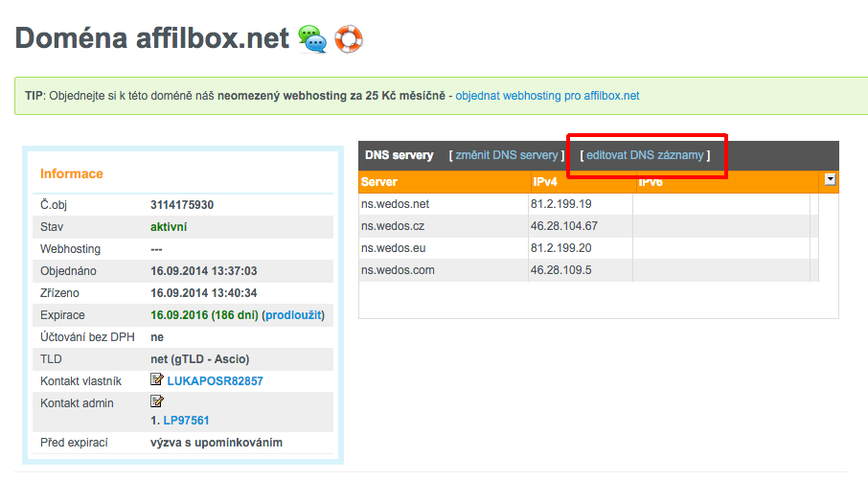Click the 'Účtování bez DPH' label
Screen dimensions: 868x504
(x=87, y=336)
